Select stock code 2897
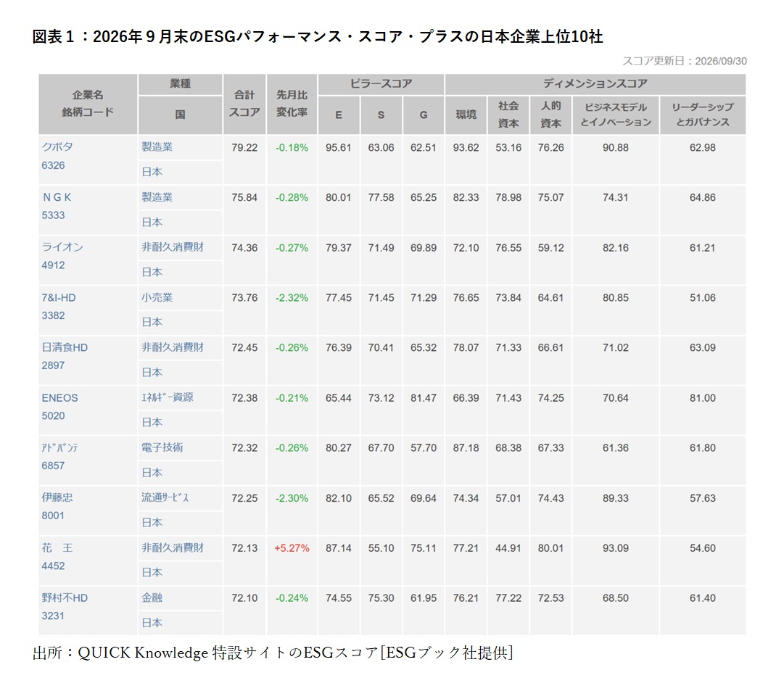 (53, 365)
